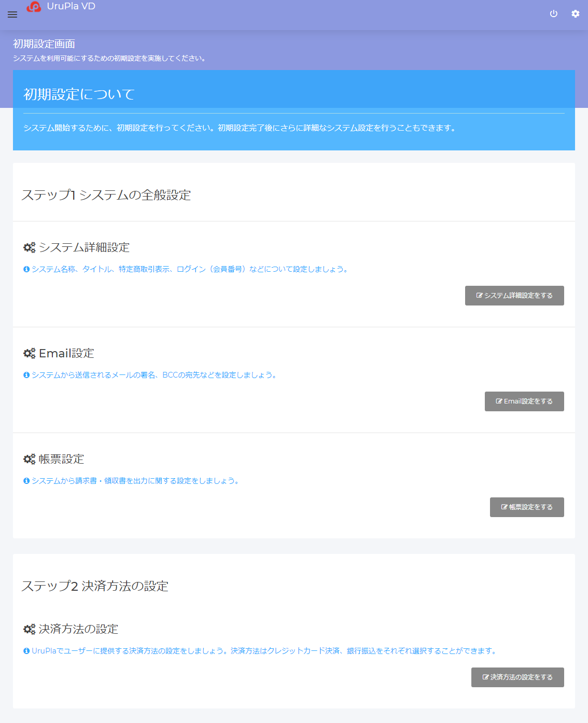This screenshot has width=588, height=723.
Task: Click the 初期設定画面 page title
Action: point(44,44)
